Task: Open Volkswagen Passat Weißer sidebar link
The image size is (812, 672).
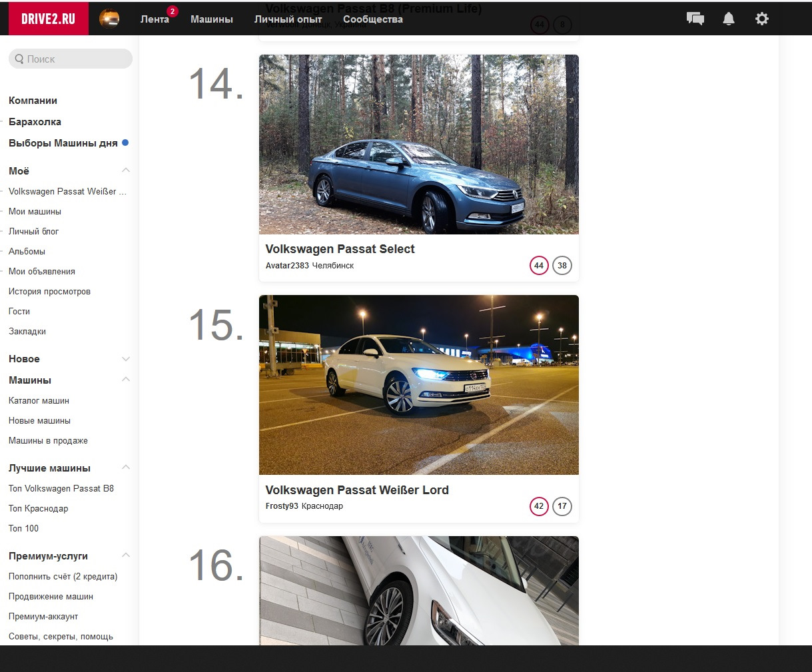Action: point(67,191)
